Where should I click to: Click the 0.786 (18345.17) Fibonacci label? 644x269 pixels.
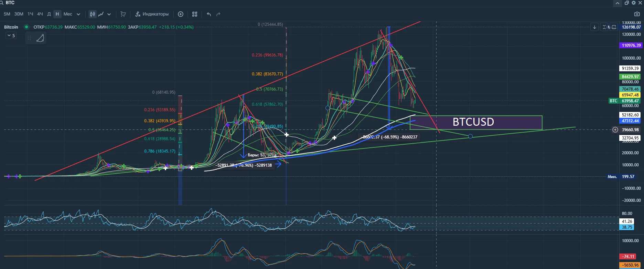pos(160,151)
